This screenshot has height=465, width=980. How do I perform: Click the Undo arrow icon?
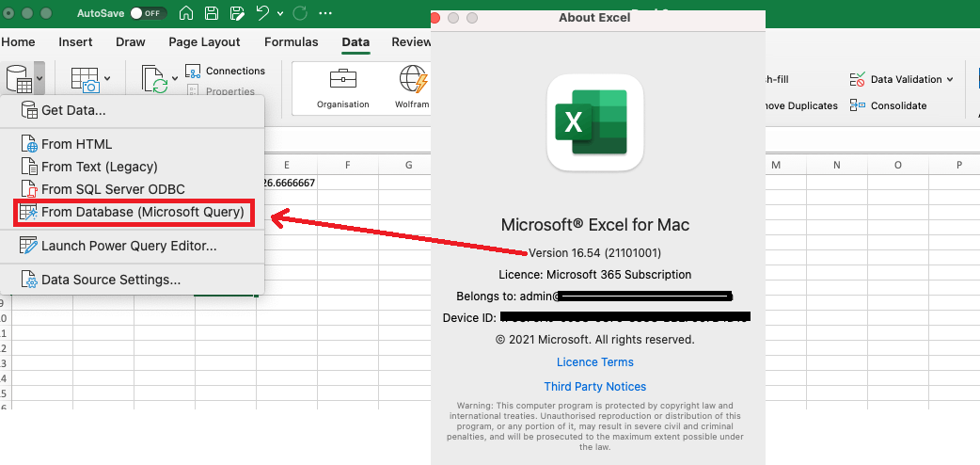click(x=263, y=13)
